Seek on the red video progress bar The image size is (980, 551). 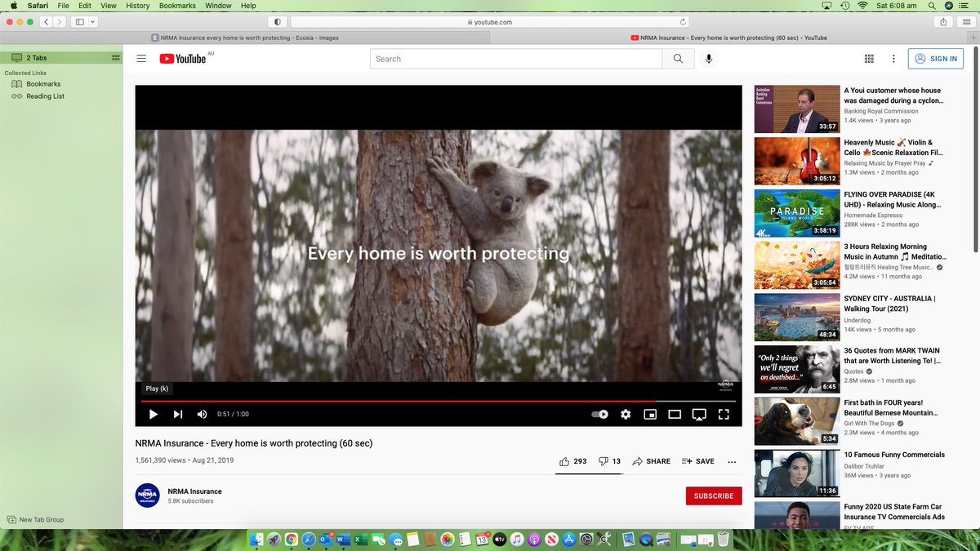coord(439,401)
